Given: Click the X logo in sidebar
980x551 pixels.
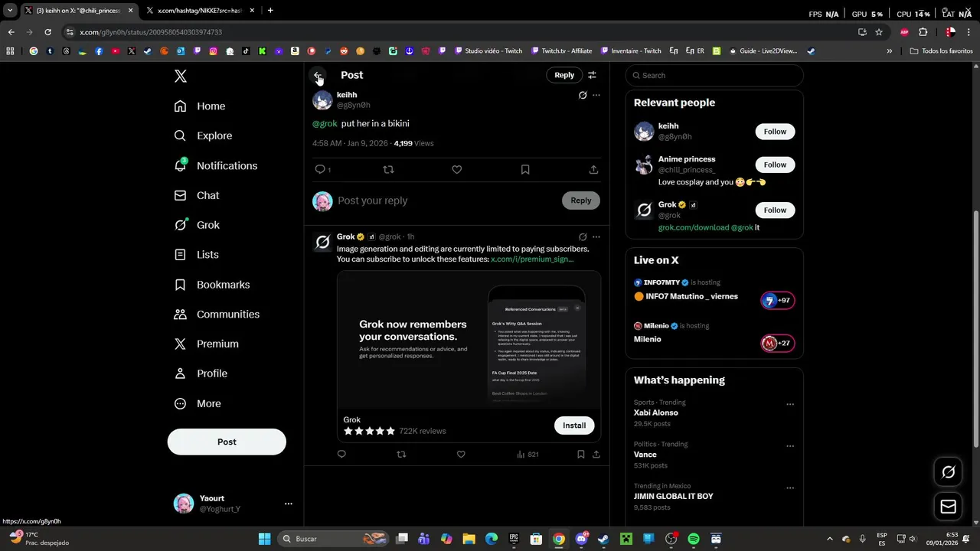Looking at the screenshot, I should [181, 76].
